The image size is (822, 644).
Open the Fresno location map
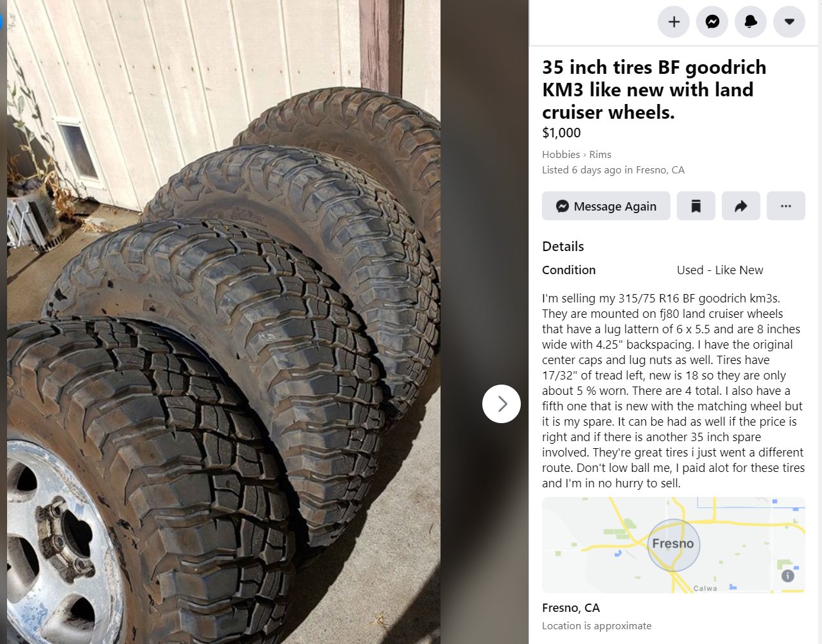[674, 545]
